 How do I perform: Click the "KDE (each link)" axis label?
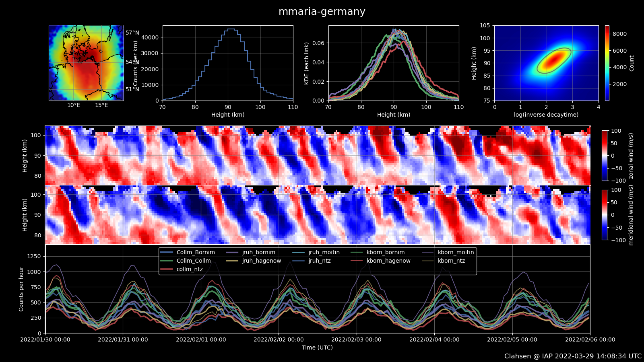pyautogui.click(x=306, y=63)
